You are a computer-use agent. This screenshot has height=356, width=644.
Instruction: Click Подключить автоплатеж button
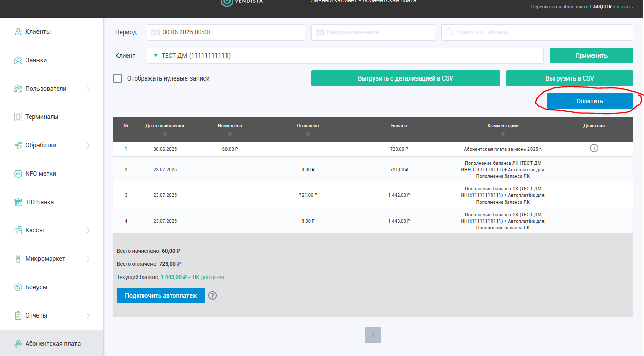click(161, 296)
